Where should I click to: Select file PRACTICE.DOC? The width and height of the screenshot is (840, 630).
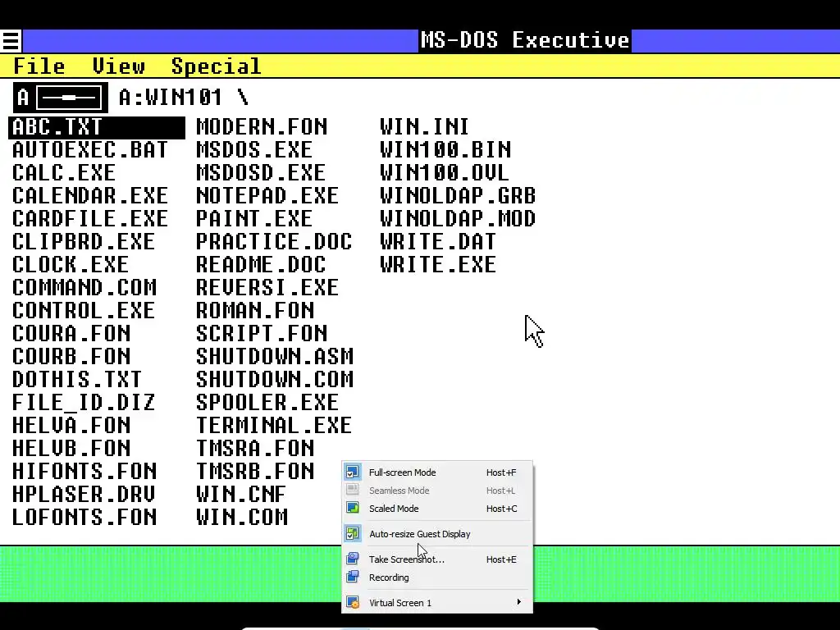point(274,242)
